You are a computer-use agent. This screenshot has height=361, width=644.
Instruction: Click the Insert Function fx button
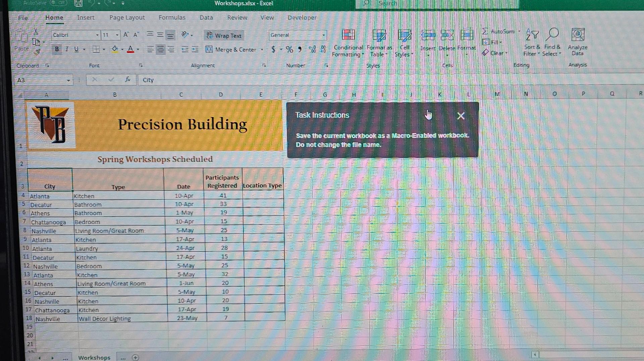(x=128, y=80)
